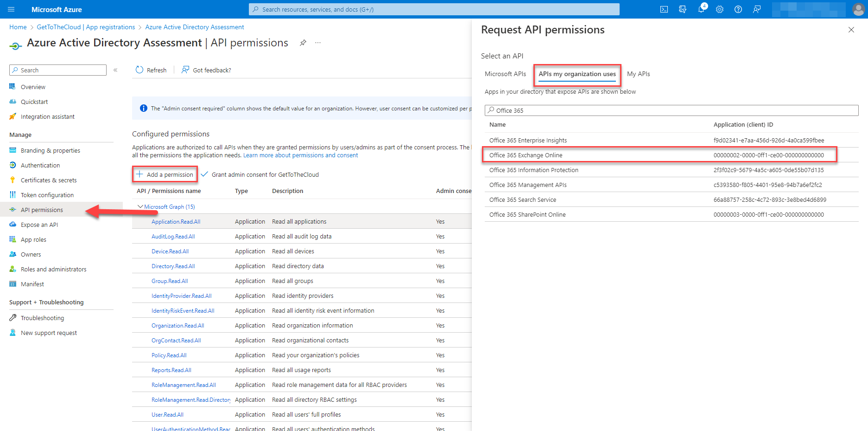Screen dimensions: 868x431
Task: Open your account avatar menu
Action: (x=858, y=9)
